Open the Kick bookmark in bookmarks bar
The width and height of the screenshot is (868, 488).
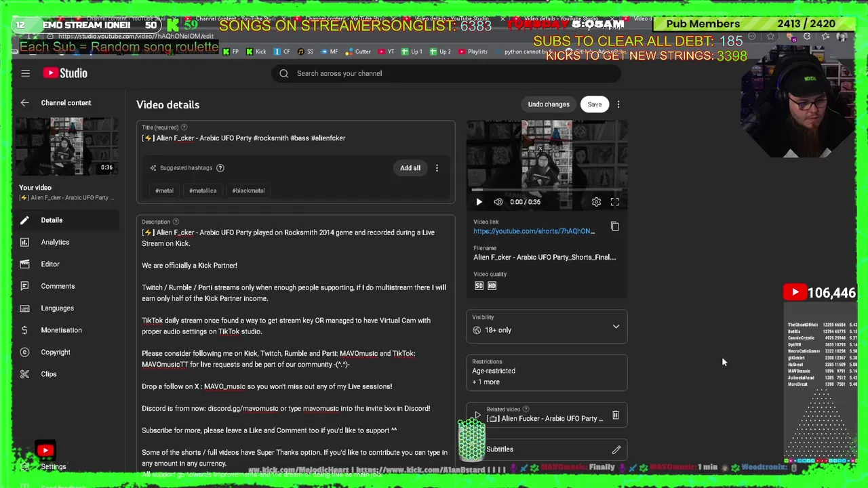(x=256, y=52)
